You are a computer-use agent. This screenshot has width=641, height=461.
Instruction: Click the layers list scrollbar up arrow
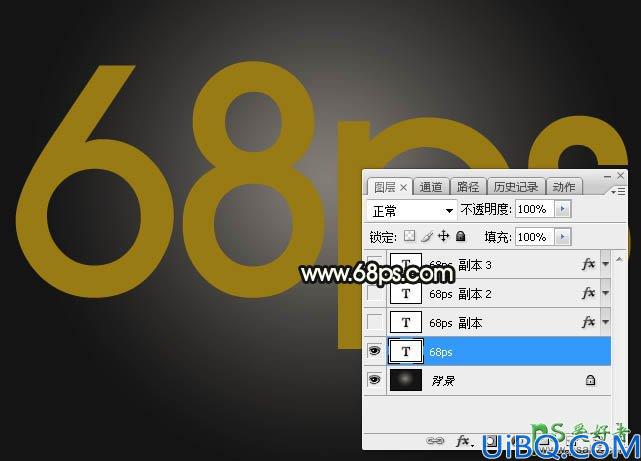tap(619, 259)
